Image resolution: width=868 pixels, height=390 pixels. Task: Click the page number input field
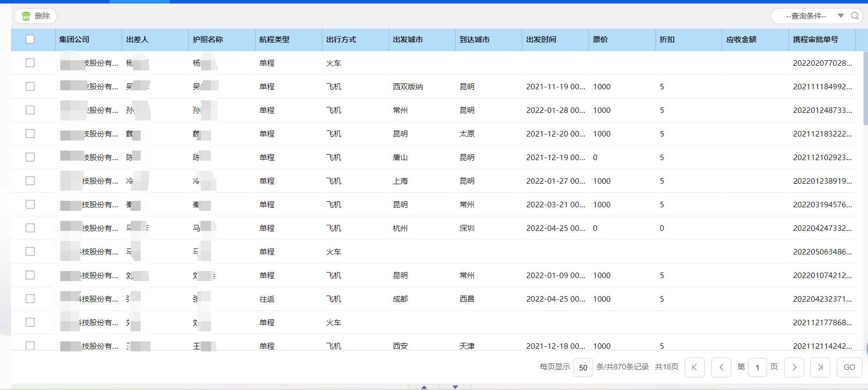pyautogui.click(x=757, y=367)
